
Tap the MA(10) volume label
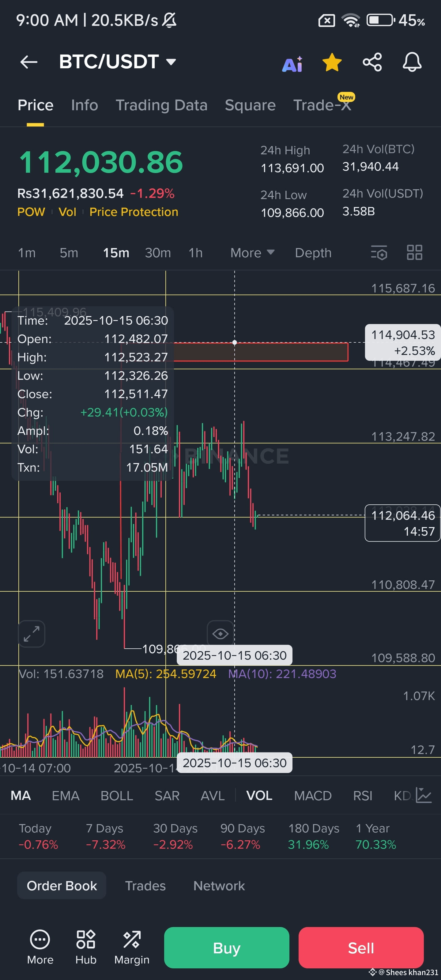pyautogui.click(x=282, y=674)
